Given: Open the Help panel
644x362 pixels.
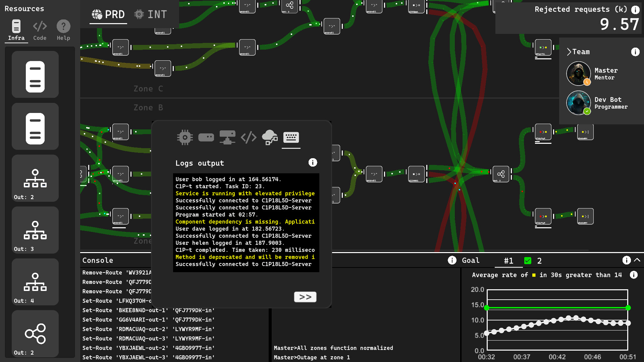Looking at the screenshot, I should point(63,29).
